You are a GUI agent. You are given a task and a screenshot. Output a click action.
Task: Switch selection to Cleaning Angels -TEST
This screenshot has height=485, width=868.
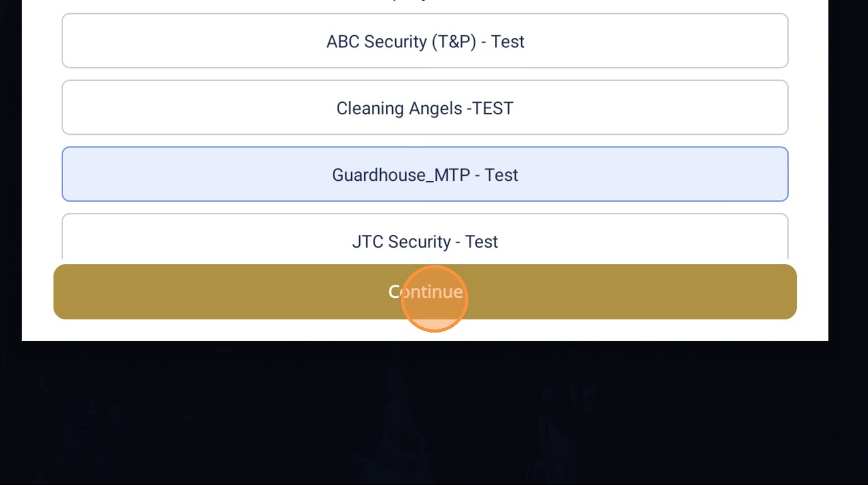[x=425, y=108]
